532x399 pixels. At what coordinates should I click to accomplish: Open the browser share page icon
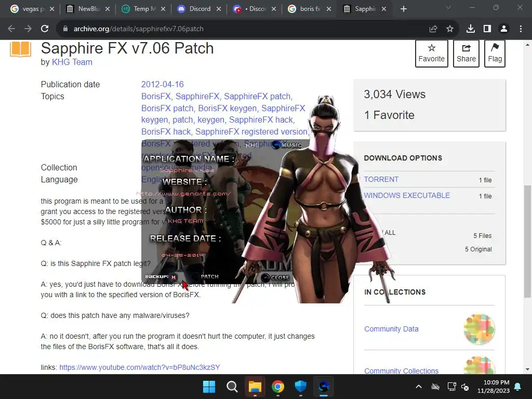point(433,29)
